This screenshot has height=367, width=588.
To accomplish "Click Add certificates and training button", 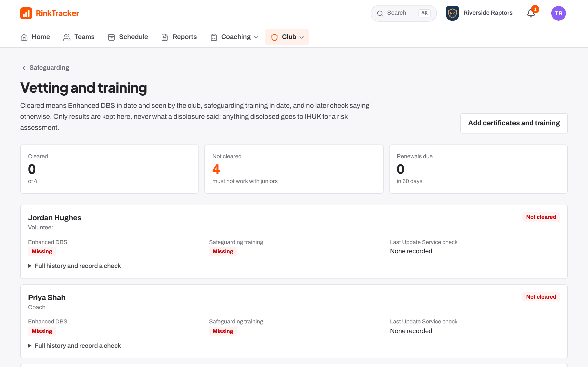I will click(x=514, y=123).
